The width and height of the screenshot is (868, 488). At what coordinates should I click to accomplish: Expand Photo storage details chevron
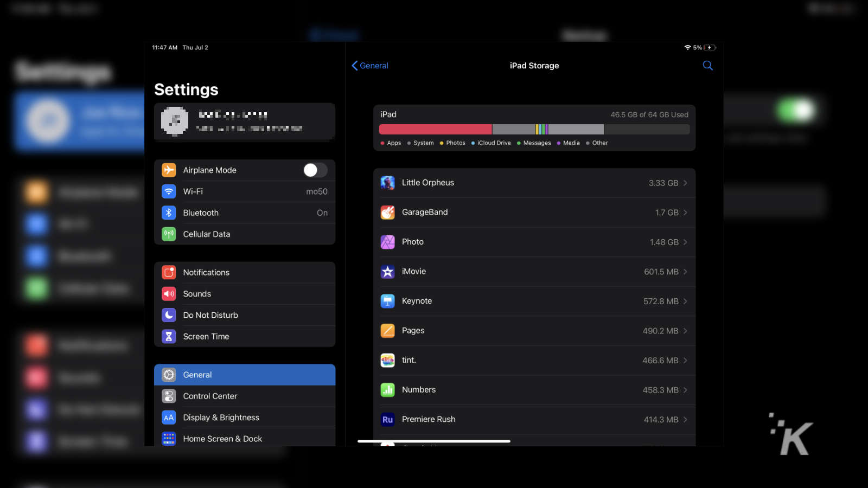tap(685, 242)
